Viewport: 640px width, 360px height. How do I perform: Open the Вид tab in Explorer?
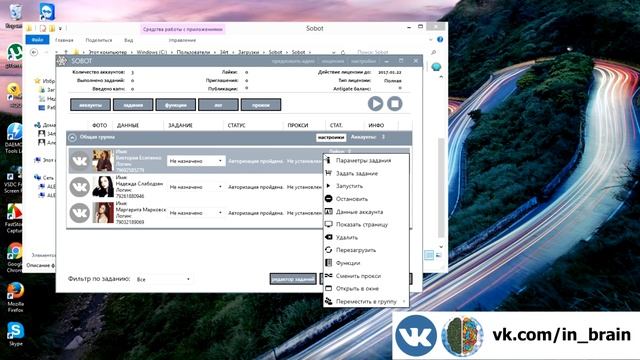[129, 40]
